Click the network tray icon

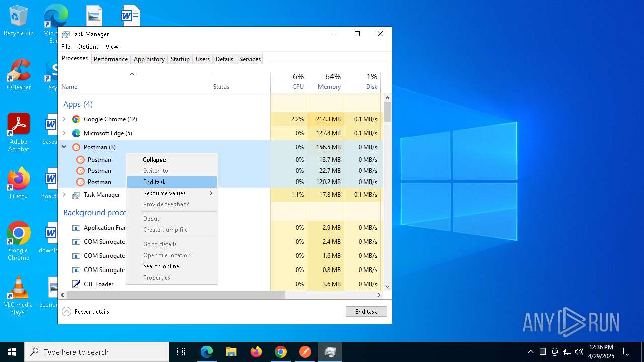(x=567, y=352)
